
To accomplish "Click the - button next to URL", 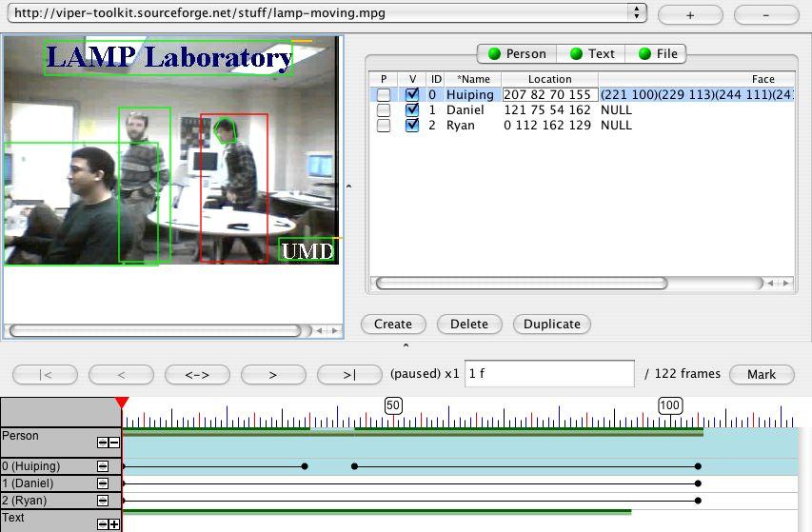I will [766, 15].
